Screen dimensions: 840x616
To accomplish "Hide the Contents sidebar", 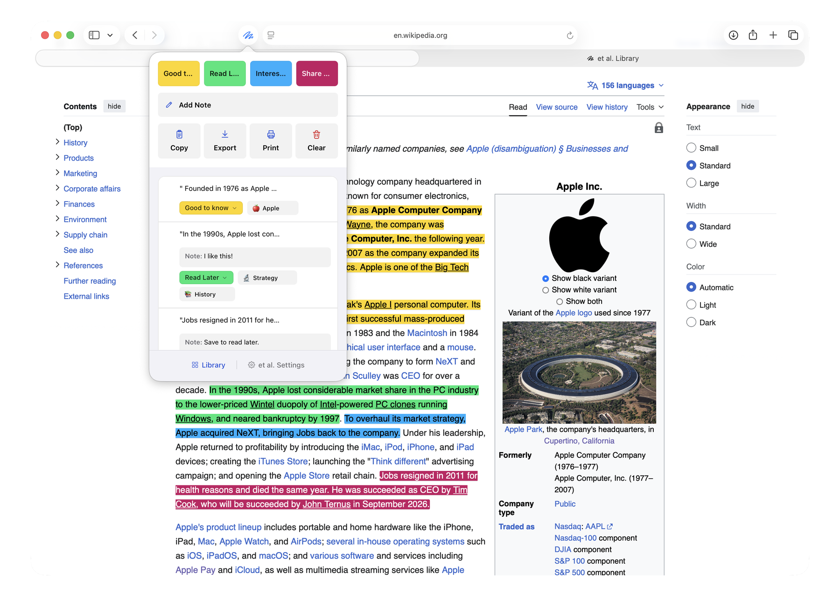I will tap(114, 106).
